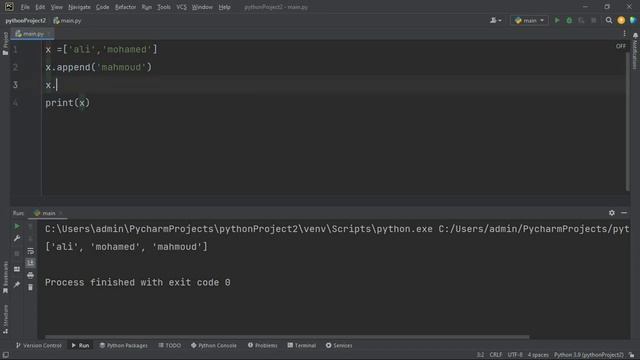640x360 pixels.
Task: Toggle scroll to end in Run console
Action: 31,263
